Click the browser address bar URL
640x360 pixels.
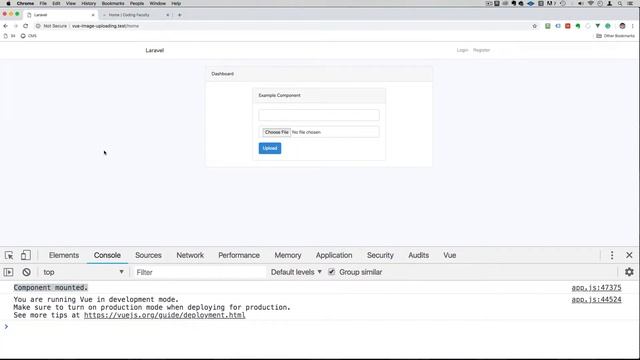point(105,26)
